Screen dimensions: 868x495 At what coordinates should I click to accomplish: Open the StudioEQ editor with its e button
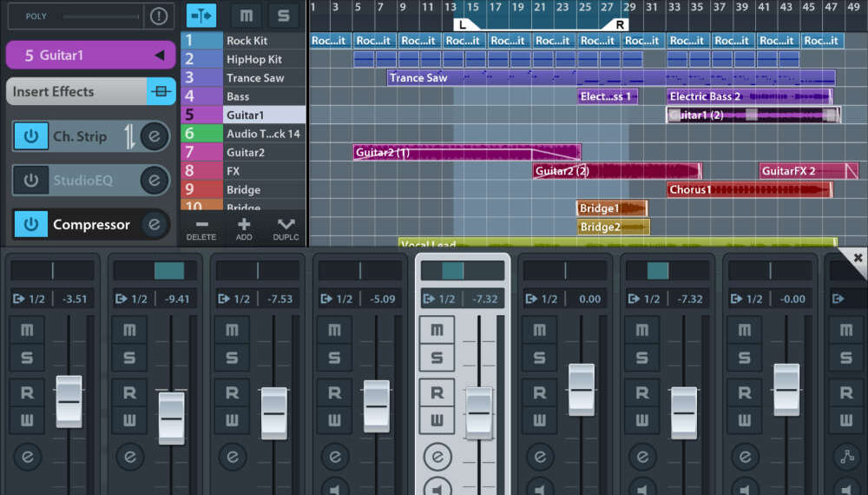coord(155,181)
